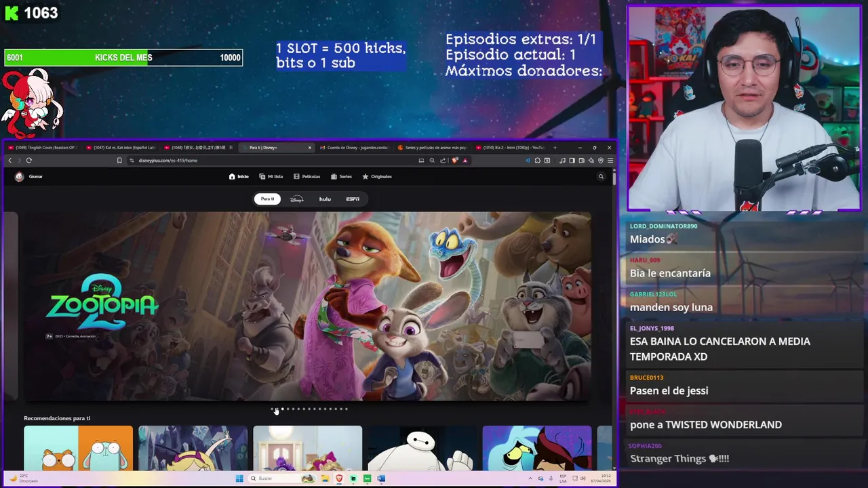Viewport: 868px width, 488px height.
Task: Open Series in Disney+ navigation
Action: [341, 177]
